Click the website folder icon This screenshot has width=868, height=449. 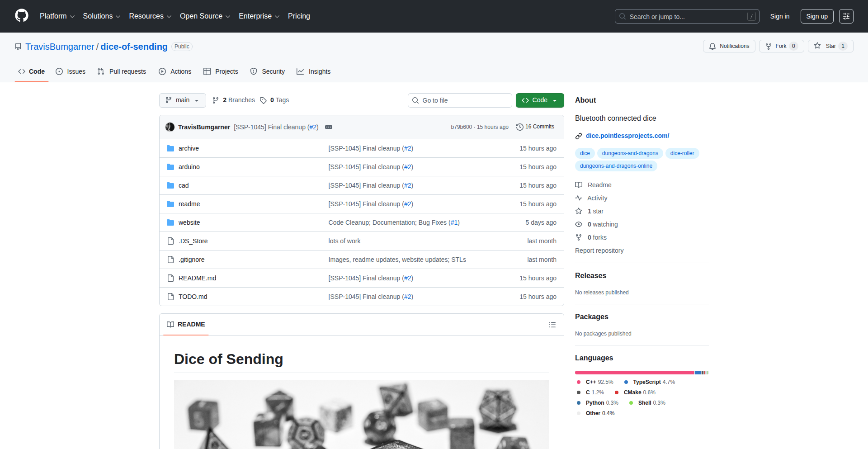(x=170, y=222)
